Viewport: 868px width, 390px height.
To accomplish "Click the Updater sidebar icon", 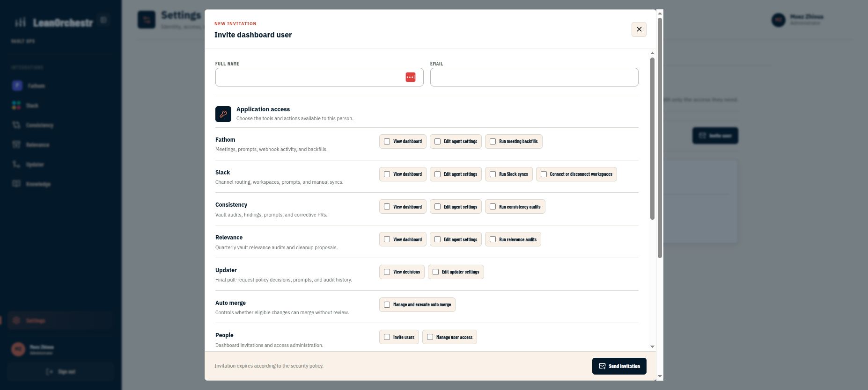I will [17, 164].
